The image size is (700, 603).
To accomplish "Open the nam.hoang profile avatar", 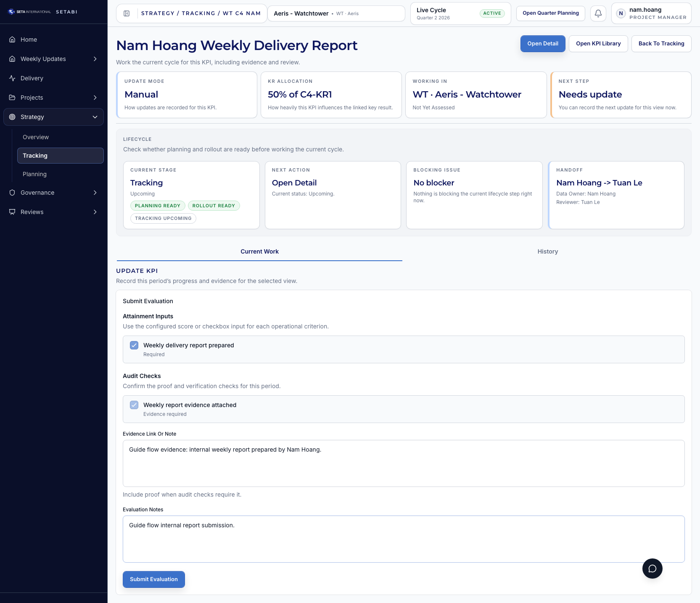I will (621, 13).
